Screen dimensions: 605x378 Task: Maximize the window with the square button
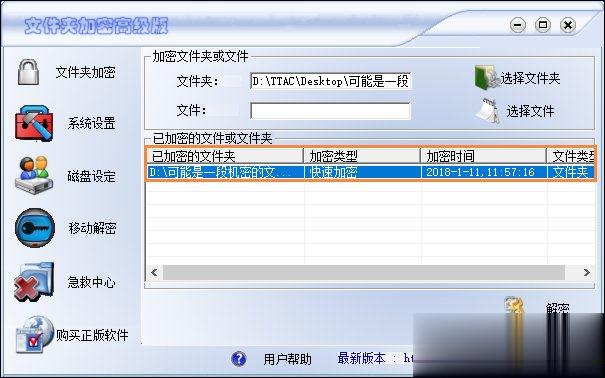pyautogui.click(x=543, y=25)
